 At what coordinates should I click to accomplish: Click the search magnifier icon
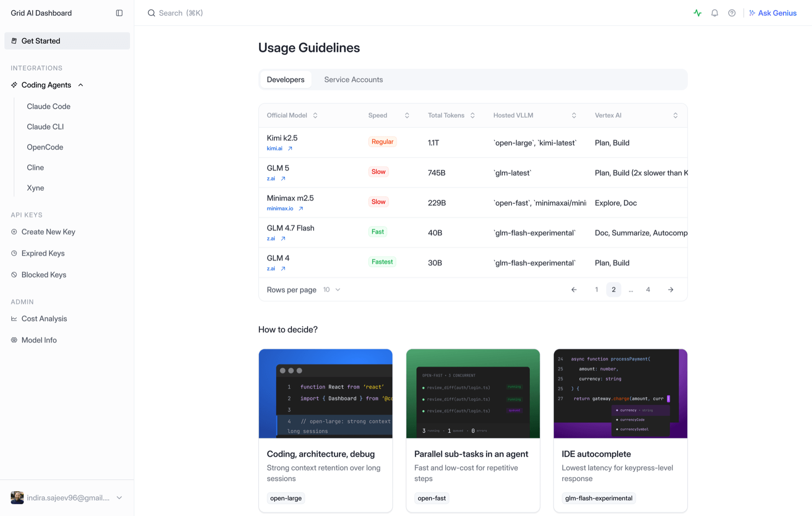151,13
